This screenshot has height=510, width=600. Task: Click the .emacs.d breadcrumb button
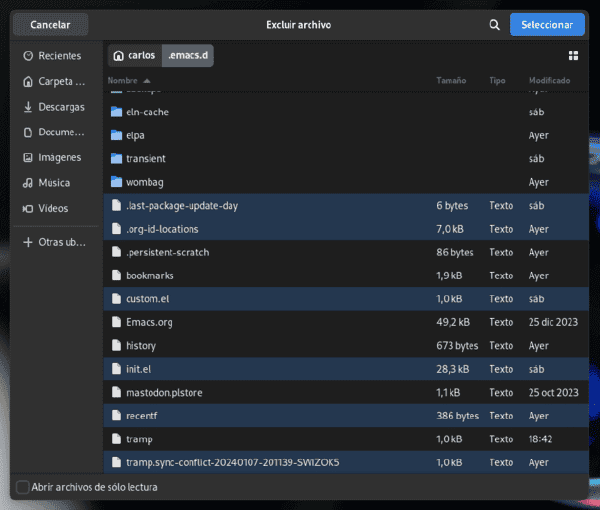point(188,55)
